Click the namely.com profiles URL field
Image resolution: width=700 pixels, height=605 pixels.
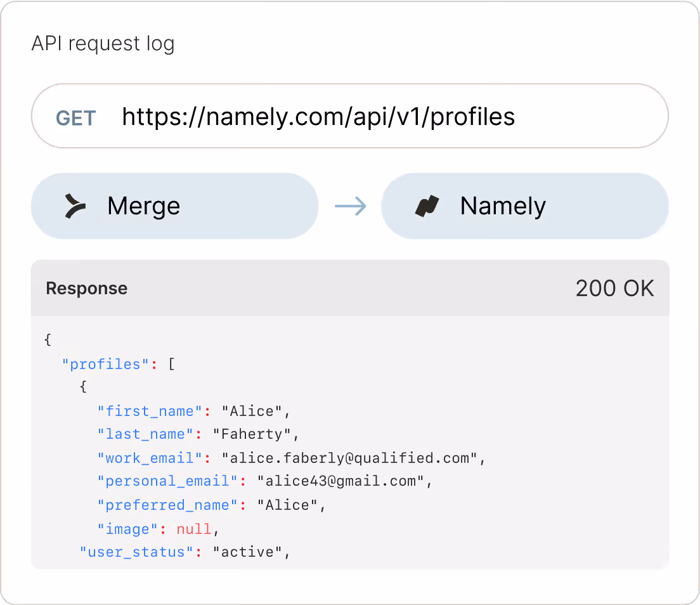(349, 115)
